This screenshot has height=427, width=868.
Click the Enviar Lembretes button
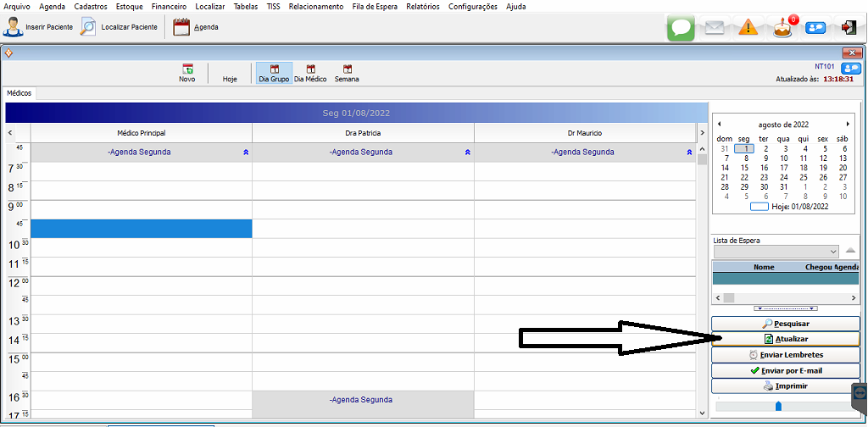[785, 355]
